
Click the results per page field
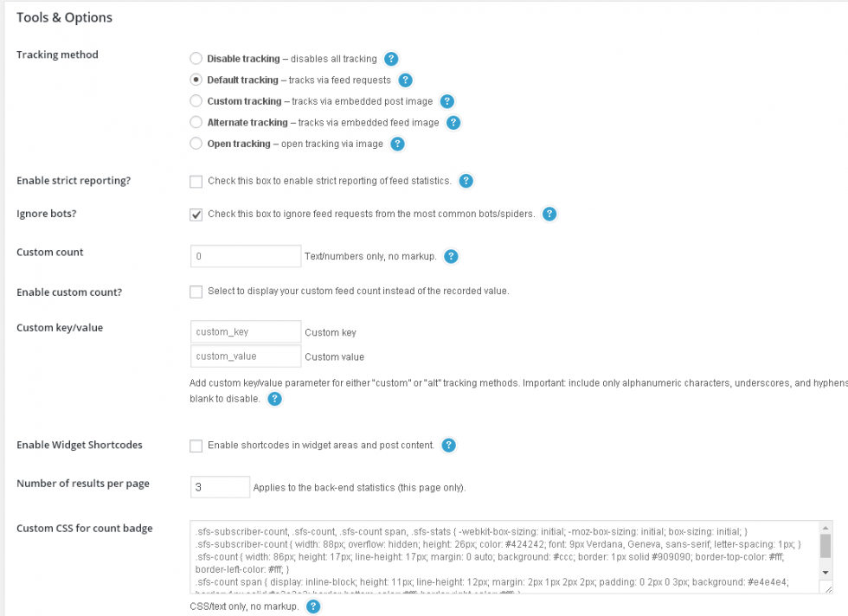point(220,486)
